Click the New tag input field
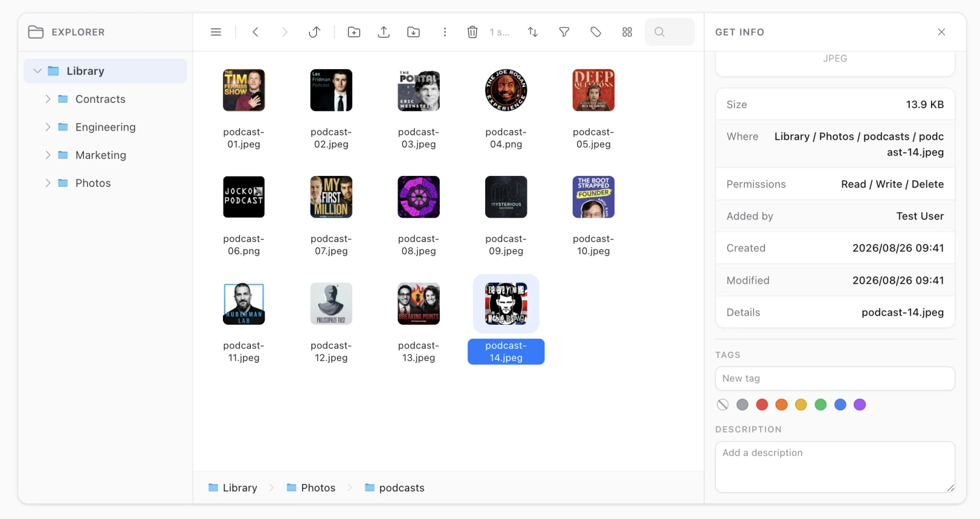The image size is (980, 519). (835, 379)
